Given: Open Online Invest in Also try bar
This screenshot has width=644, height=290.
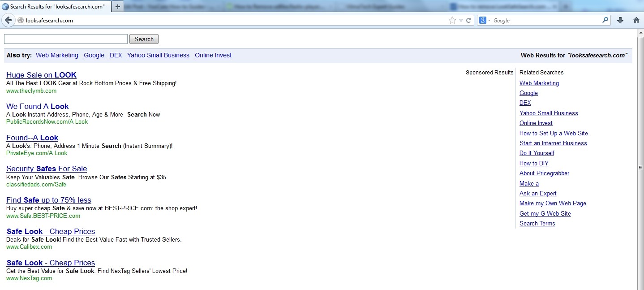Looking at the screenshot, I should point(213,55).
